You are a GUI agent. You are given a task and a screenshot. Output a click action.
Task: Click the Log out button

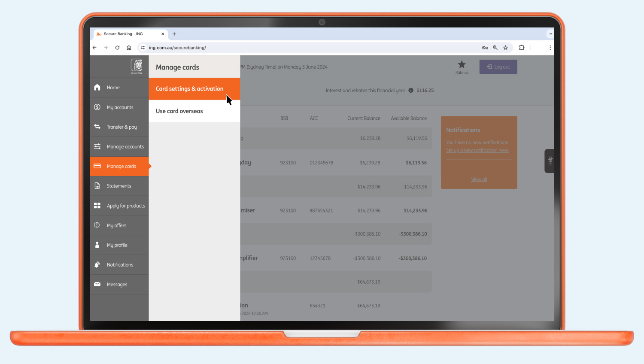click(x=498, y=67)
